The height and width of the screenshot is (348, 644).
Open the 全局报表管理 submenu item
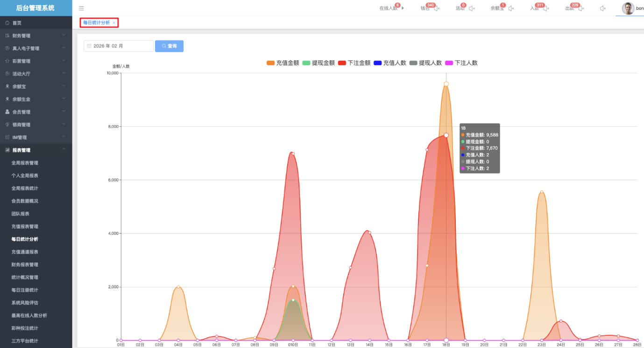coord(25,163)
